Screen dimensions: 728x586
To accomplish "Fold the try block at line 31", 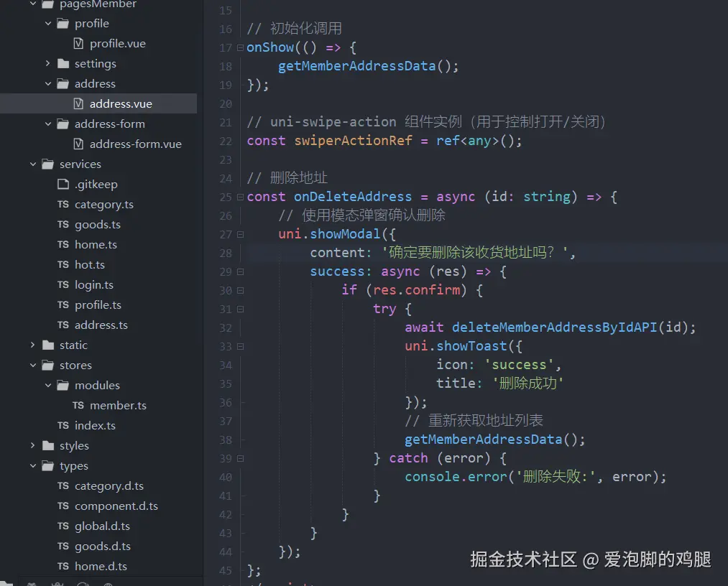I will pyautogui.click(x=240, y=309).
